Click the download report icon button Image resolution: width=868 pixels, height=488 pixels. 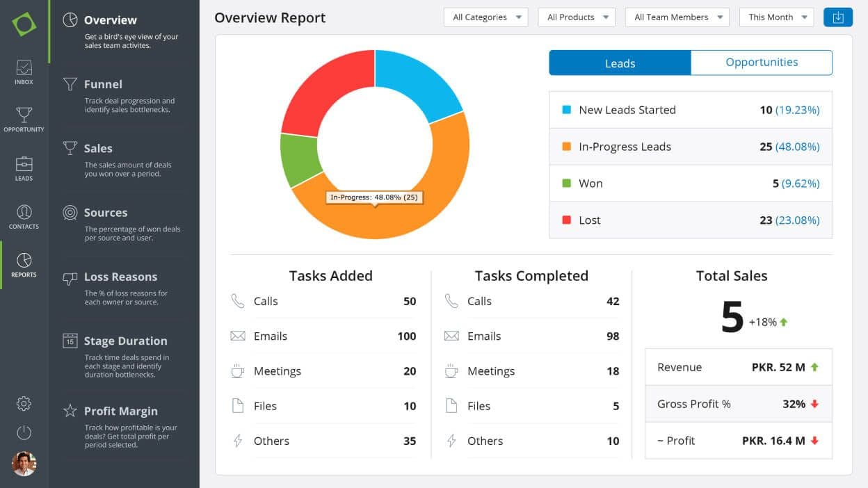tap(837, 17)
